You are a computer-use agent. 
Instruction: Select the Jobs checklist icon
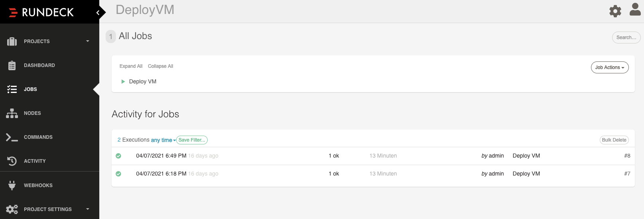coord(12,89)
